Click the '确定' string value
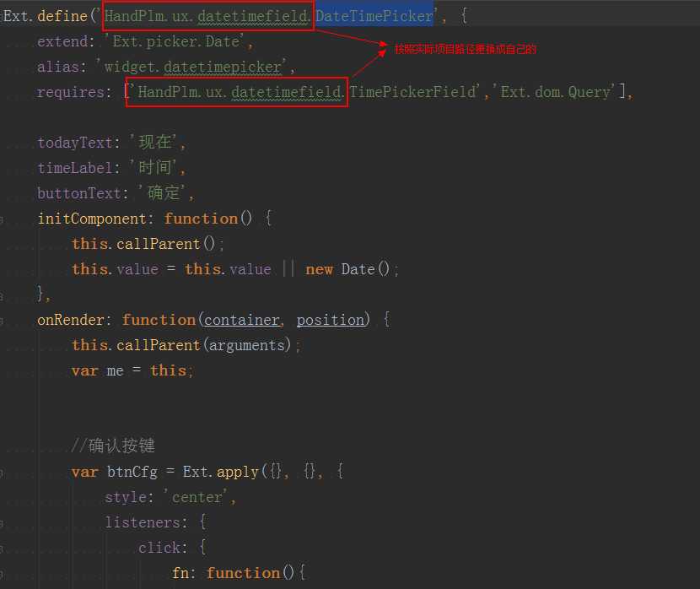 [x=164, y=193]
